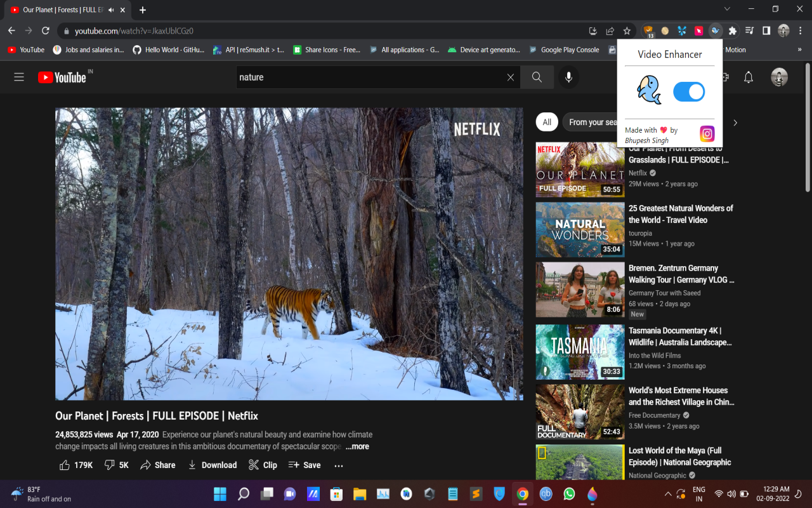Click the blue splash extension icon
Screen dimensions: 812x508
(x=682, y=30)
